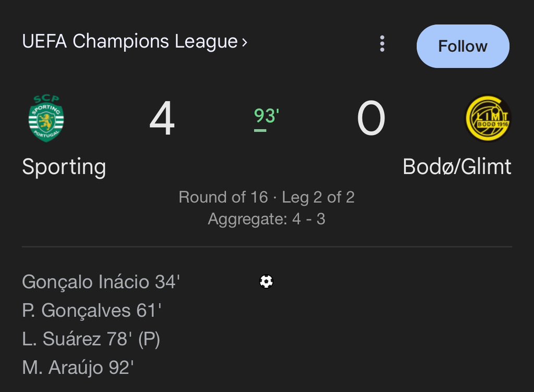Click the Round of 16 leg text
534x392 pixels.
tap(266, 197)
